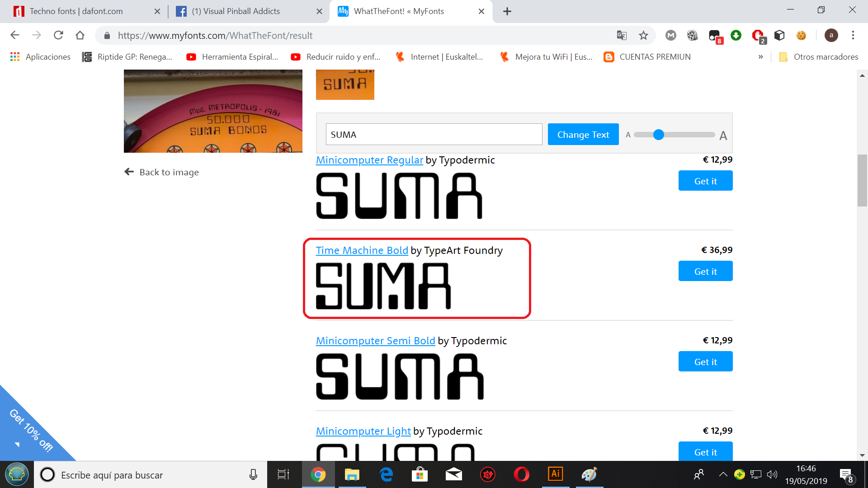The width and height of the screenshot is (868, 488).
Task: Click Back to image link
Action: 161,172
